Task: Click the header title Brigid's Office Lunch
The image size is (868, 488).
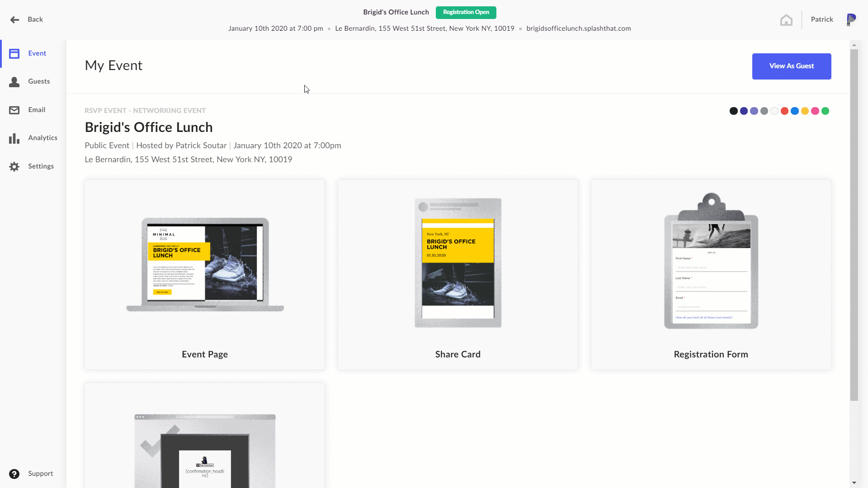Action: click(x=396, y=12)
